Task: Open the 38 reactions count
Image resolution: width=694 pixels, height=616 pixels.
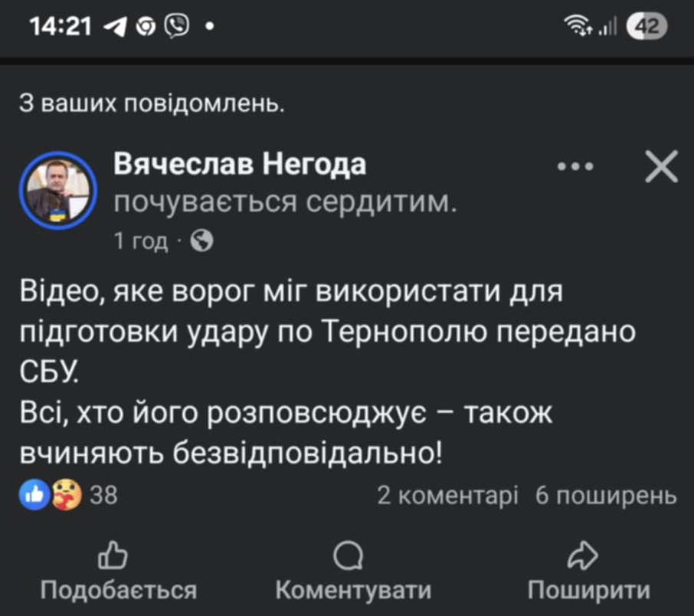Action: pyautogui.click(x=103, y=496)
